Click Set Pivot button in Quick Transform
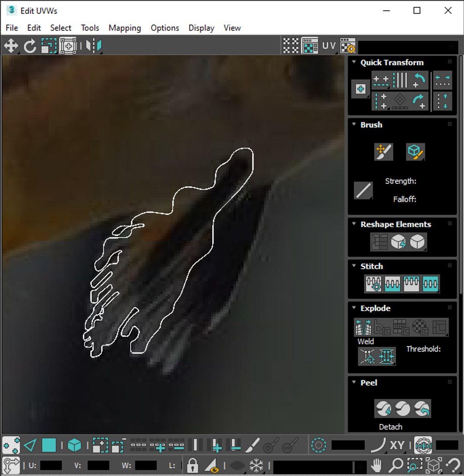 click(360, 89)
